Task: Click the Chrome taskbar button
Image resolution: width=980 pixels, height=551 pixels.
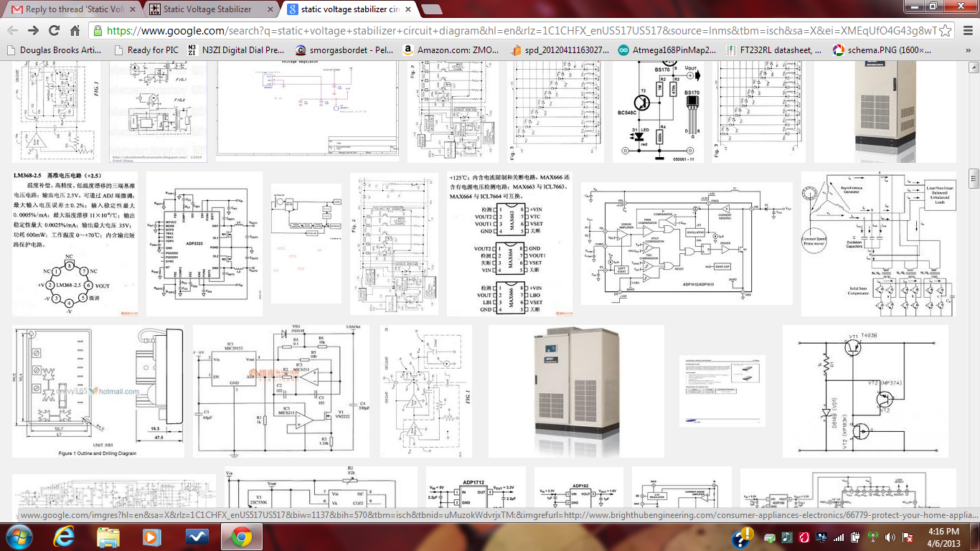Action: (241, 537)
